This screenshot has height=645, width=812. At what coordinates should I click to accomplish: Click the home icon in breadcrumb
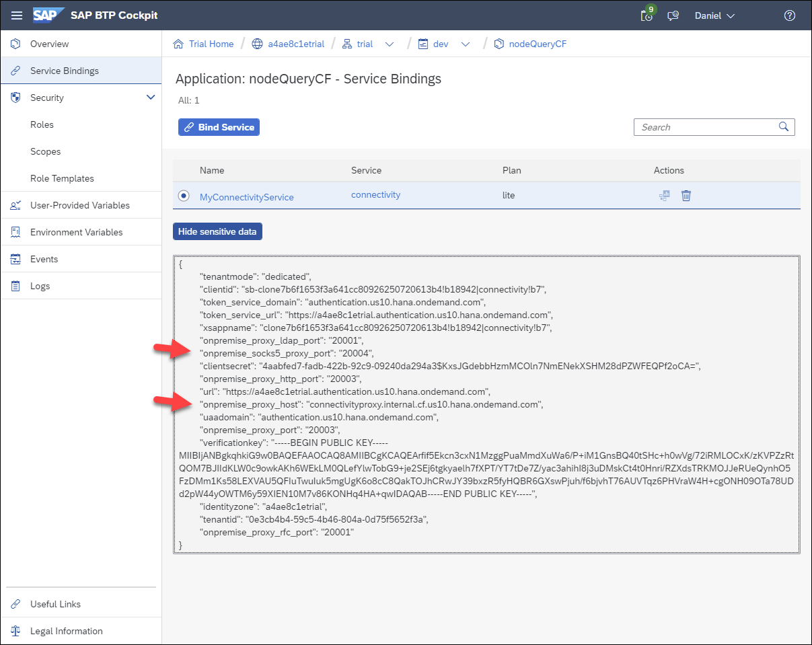pyautogui.click(x=178, y=44)
